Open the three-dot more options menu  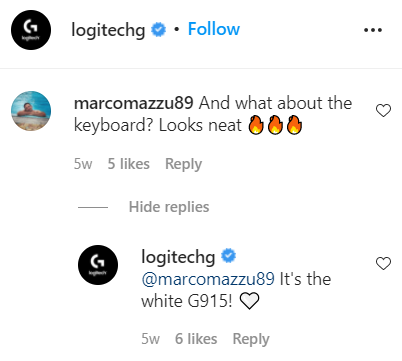[373, 30]
